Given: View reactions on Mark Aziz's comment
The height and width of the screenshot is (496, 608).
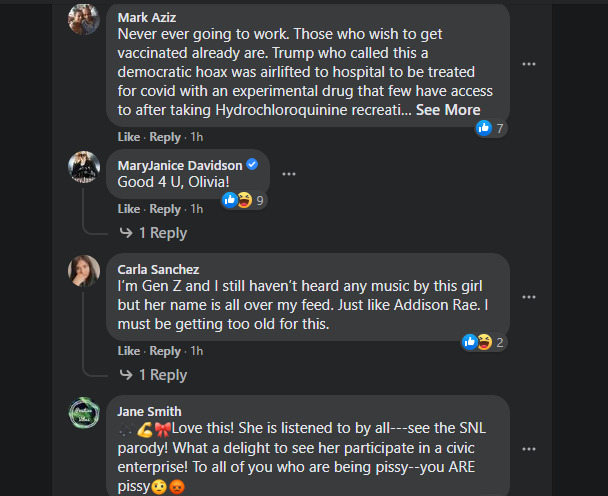Looking at the screenshot, I should tap(491, 128).
